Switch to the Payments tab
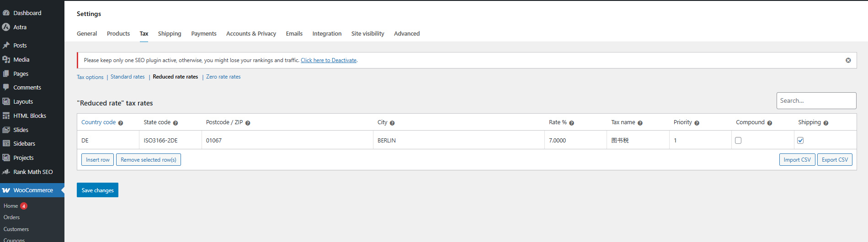 point(204,34)
